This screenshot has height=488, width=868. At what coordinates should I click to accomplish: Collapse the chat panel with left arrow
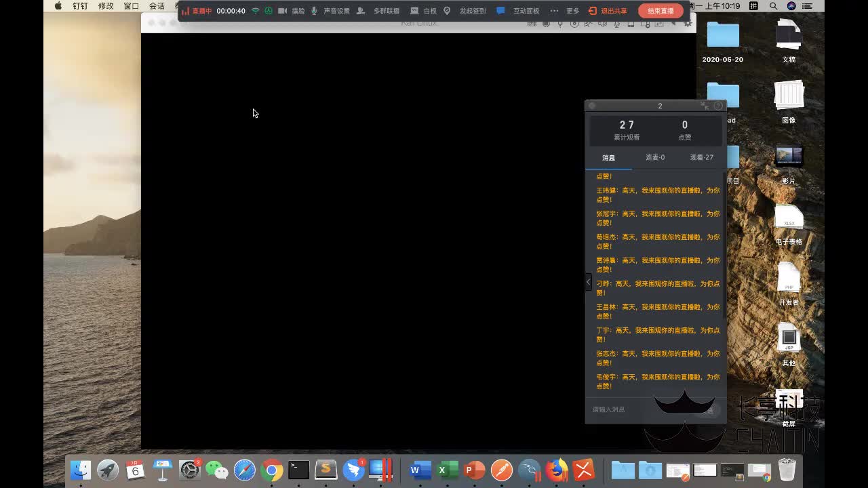(588, 282)
